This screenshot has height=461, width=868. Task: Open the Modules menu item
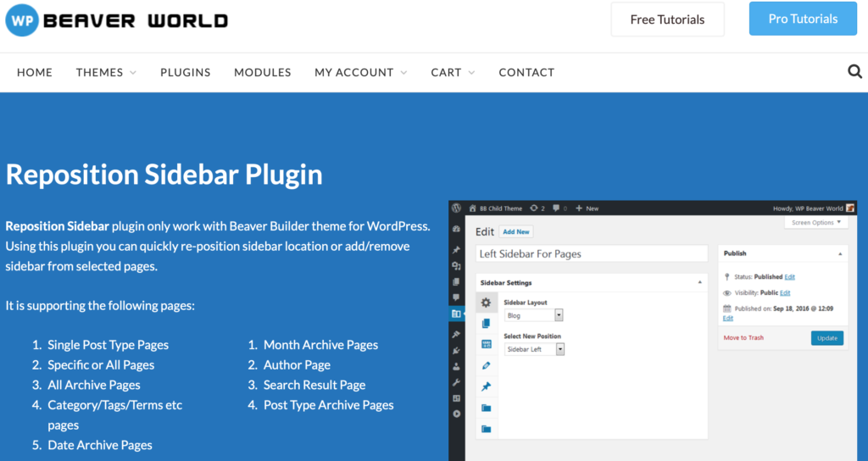tap(263, 73)
